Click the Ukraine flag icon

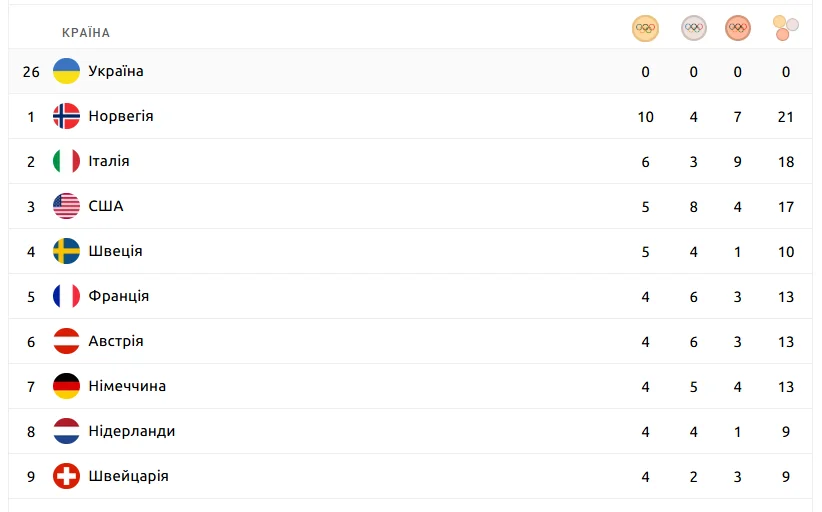[66, 71]
